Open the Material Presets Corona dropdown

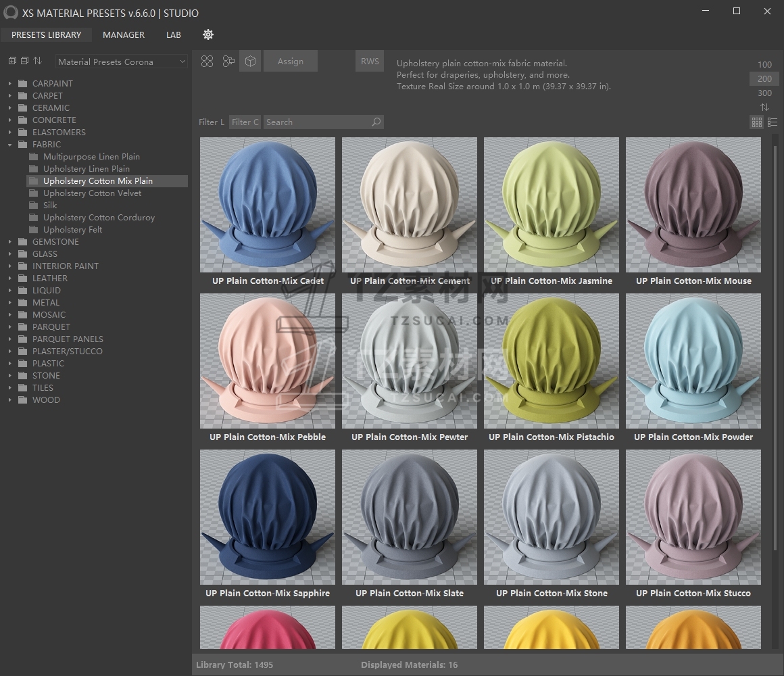(x=122, y=62)
